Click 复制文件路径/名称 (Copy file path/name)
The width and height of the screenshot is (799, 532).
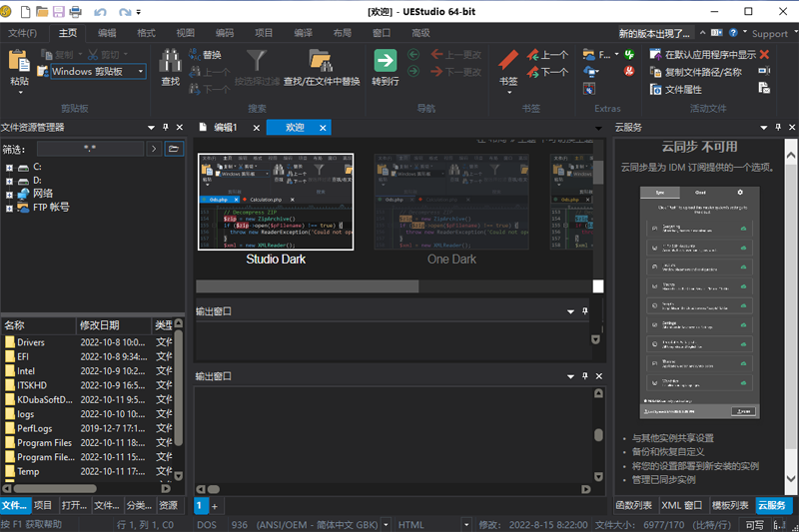[x=702, y=72]
